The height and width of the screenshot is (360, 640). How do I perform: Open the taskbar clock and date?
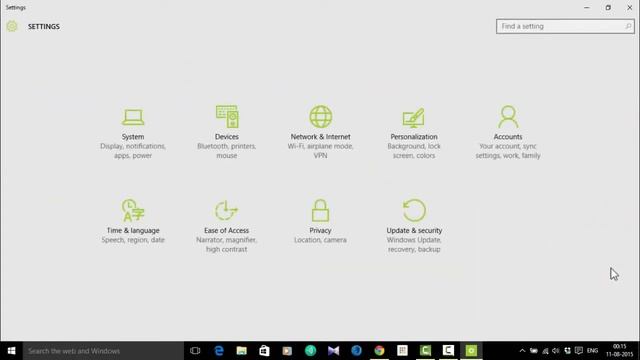coord(619,351)
